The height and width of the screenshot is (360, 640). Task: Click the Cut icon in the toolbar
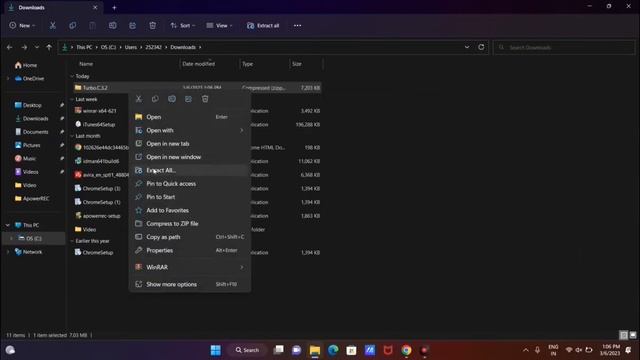coord(53,25)
